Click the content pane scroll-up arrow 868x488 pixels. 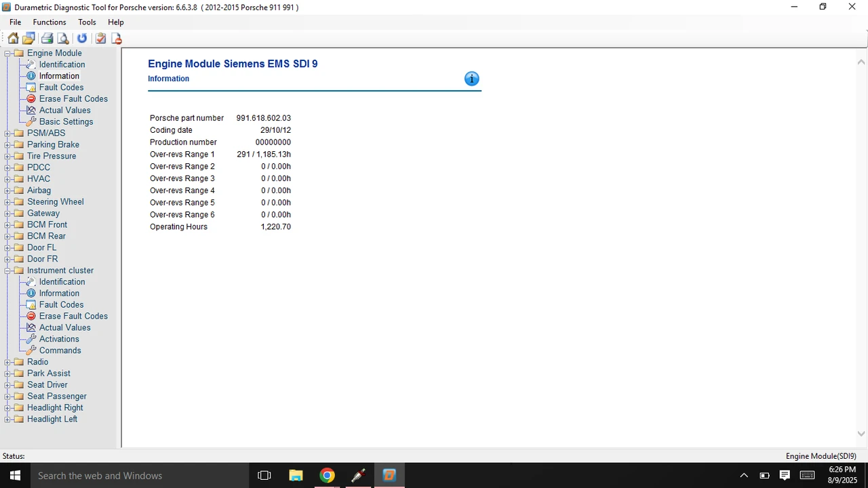click(x=861, y=62)
